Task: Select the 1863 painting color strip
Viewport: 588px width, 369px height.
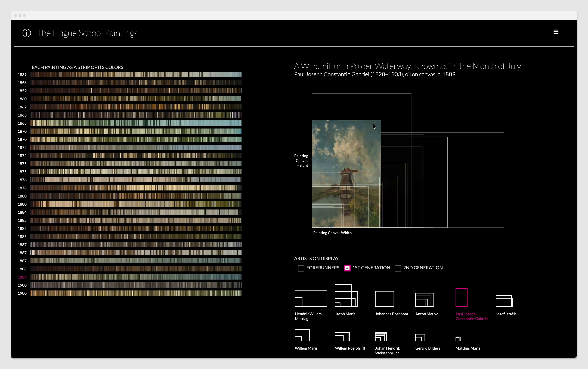Action: tap(136, 115)
